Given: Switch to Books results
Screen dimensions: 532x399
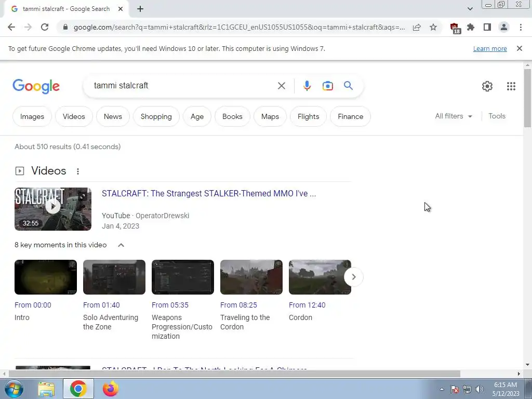Looking at the screenshot, I should coord(232,116).
